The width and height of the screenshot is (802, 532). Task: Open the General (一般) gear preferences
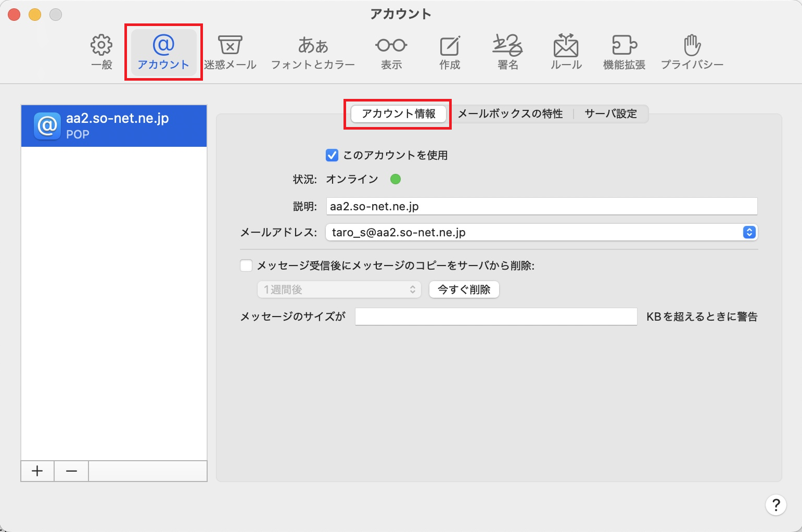(101, 52)
